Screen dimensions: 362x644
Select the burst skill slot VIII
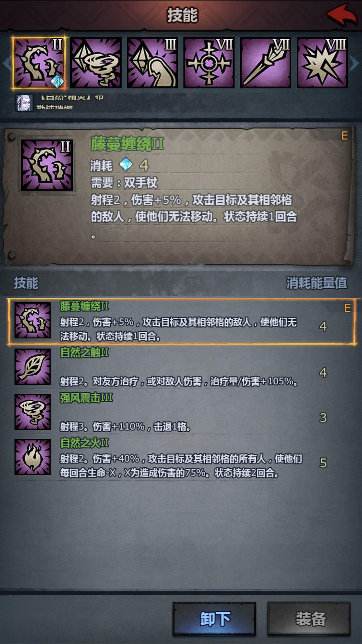click(x=322, y=63)
